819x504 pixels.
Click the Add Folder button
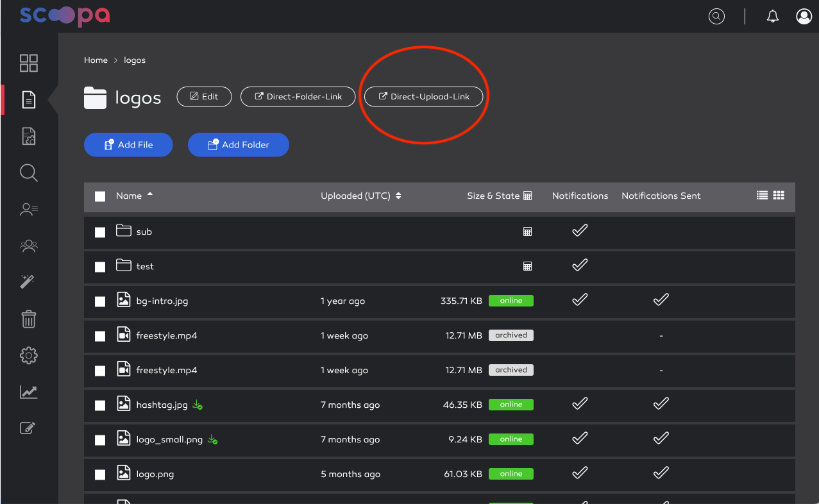pyautogui.click(x=239, y=145)
